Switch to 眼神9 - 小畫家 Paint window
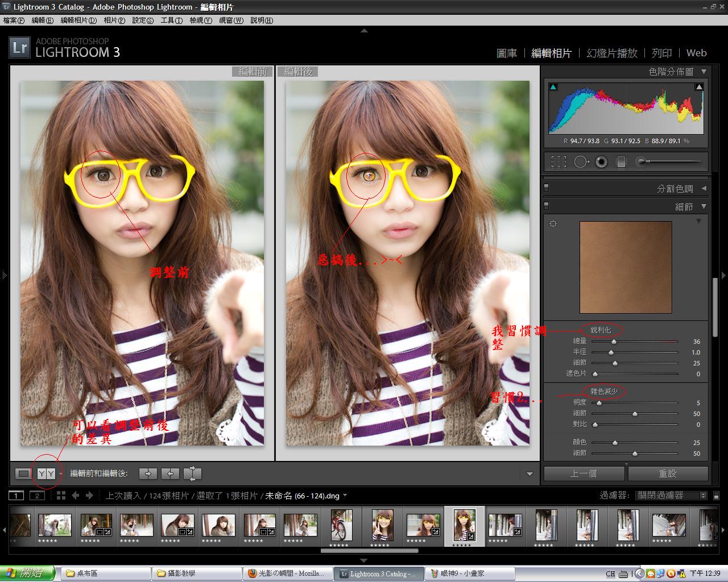The image size is (728, 582). point(469,573)
